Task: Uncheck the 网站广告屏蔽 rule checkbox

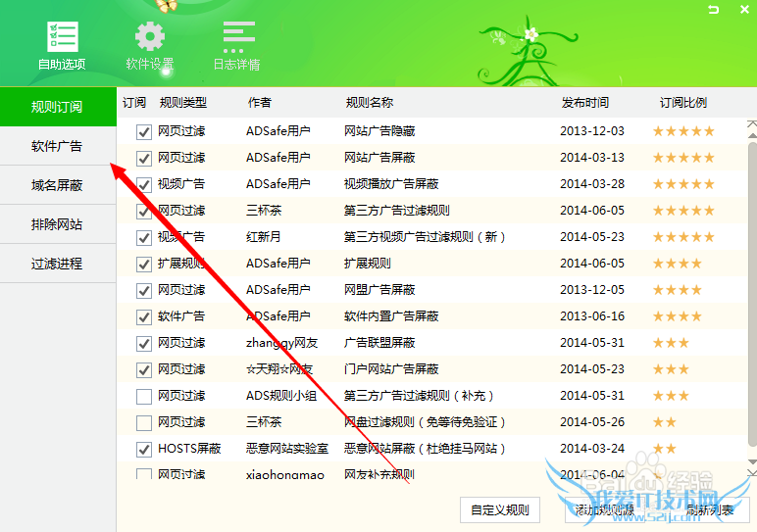Action: click(144, 158)
